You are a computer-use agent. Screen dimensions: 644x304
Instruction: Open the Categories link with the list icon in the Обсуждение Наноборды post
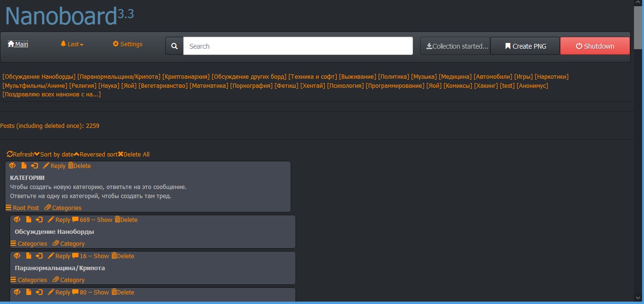[29, 243]
